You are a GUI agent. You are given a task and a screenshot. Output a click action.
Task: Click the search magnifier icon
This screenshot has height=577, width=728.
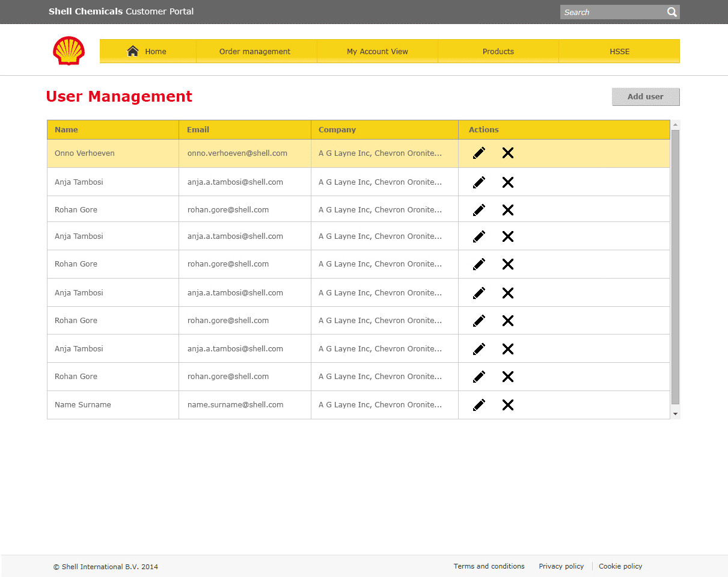pos(672,12)
